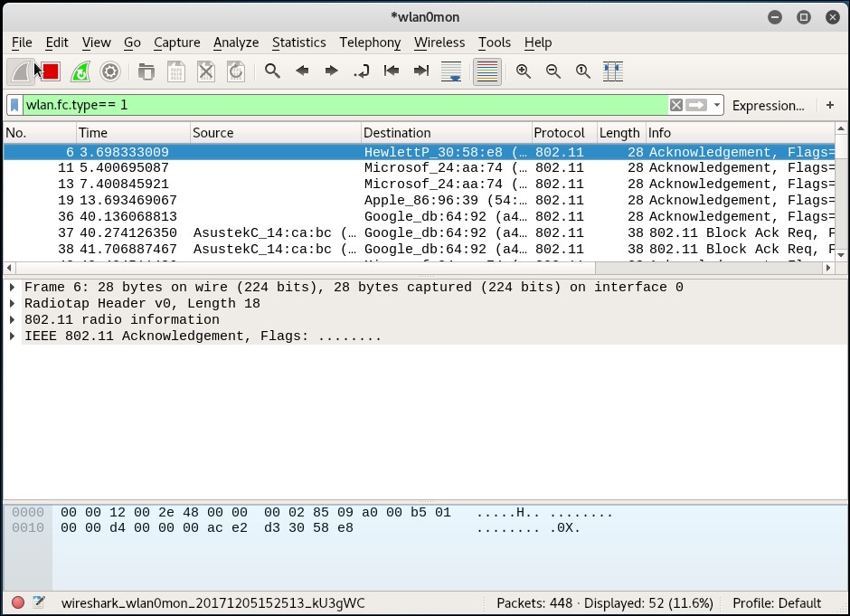Zoom out the packet text
Viewport: 850px width, 616px height.
tap(552, 71)
